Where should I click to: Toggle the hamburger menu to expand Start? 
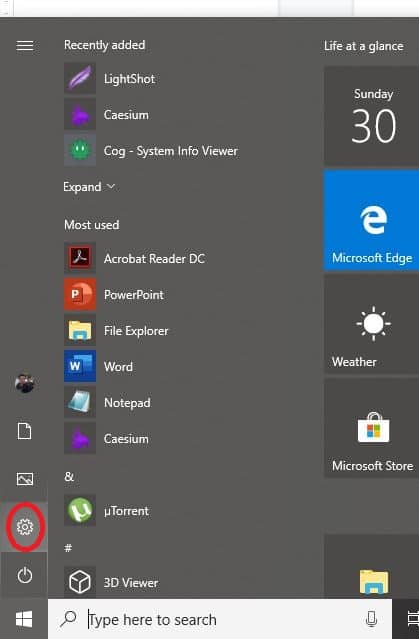pos(24,45)
